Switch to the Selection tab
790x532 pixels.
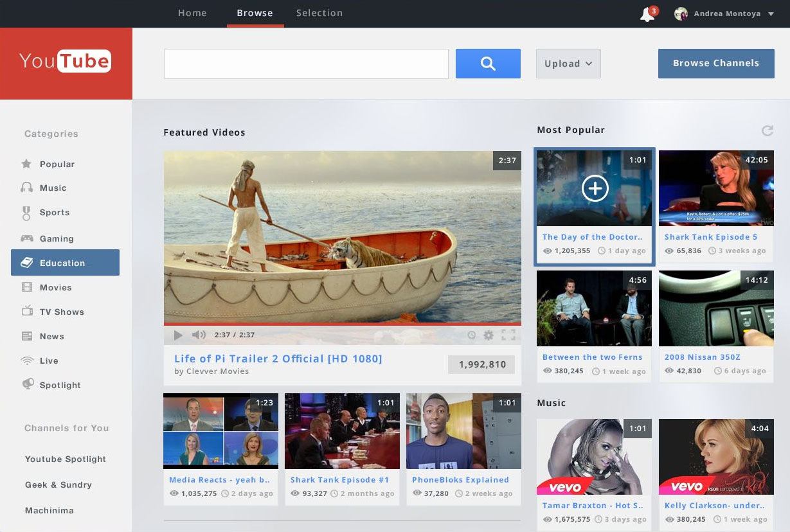click(x=319, y=13)
